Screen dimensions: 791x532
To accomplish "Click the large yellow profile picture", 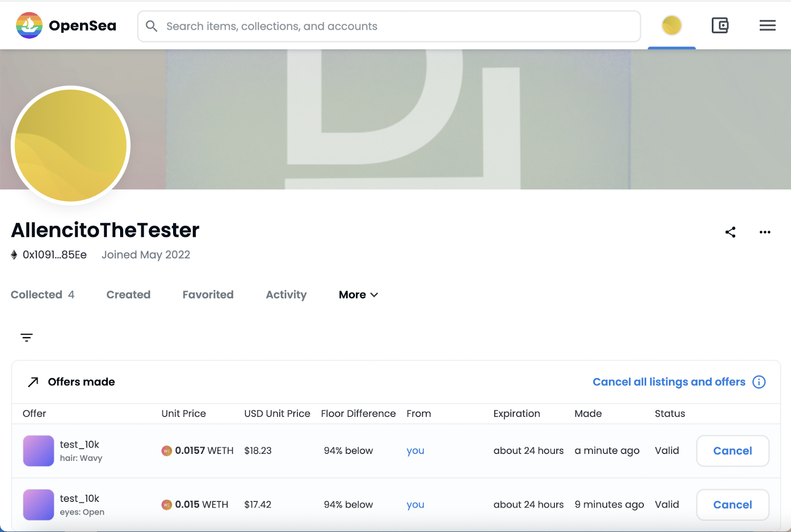I will pyautogui.click(x=71, y=145).
